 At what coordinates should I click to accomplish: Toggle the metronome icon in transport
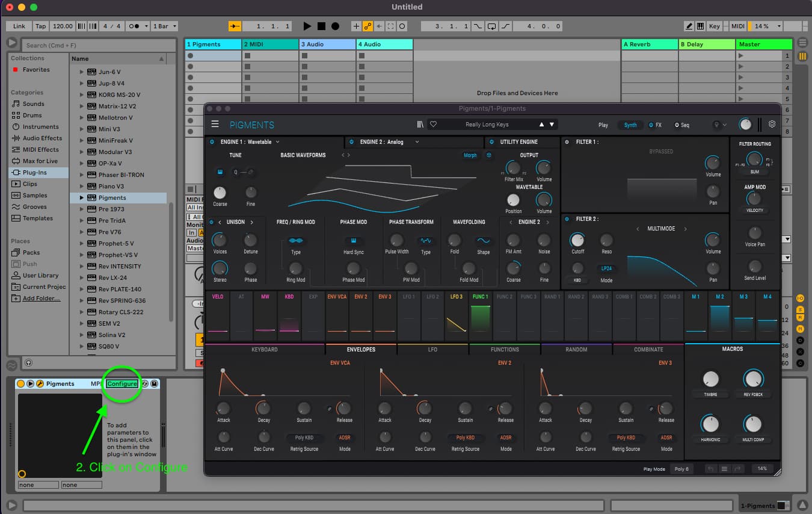(x=134, y=26)
